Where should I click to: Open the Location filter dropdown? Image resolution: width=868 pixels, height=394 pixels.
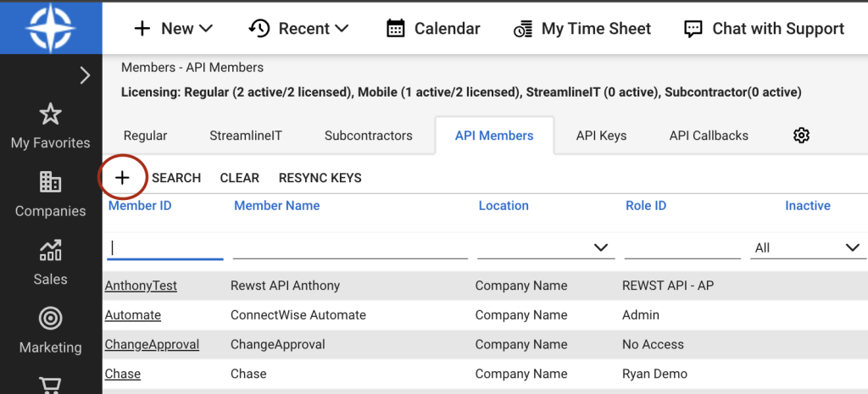[x=547, y=247]
